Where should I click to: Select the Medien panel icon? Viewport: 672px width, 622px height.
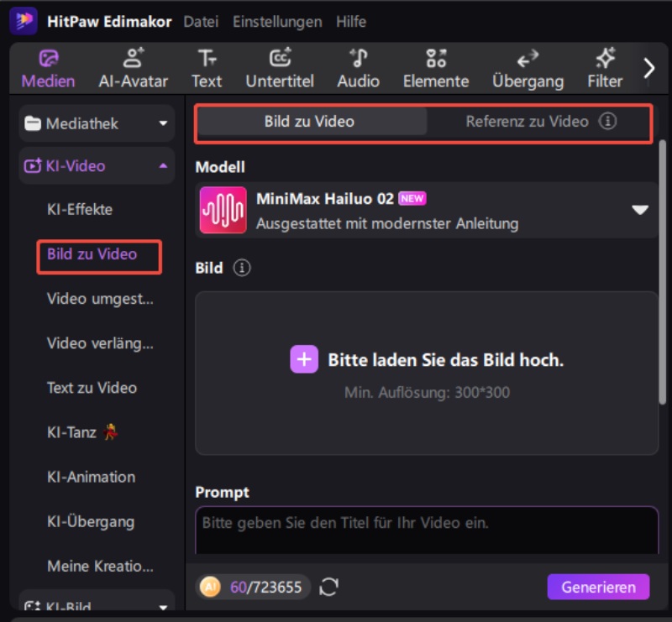point(48,67)
